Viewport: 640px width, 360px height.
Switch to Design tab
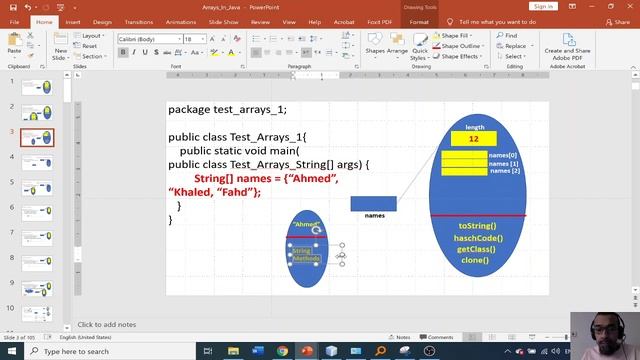(102, 22)
